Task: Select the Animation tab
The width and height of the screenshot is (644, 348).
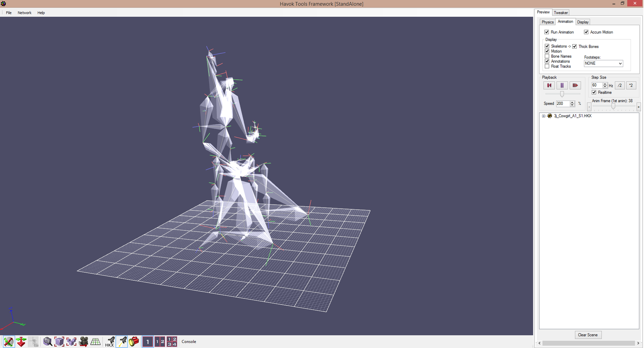Action: pos(566,22)
